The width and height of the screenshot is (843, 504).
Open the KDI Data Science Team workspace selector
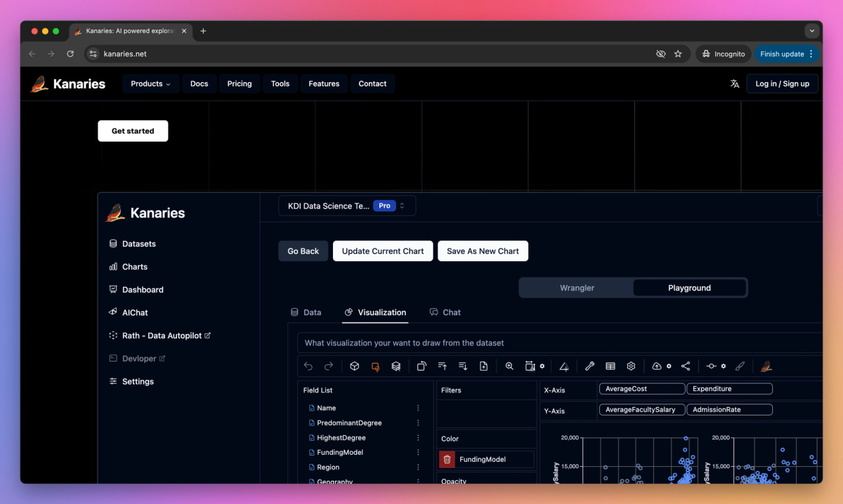pyautogui.click(x=346, y=205)
